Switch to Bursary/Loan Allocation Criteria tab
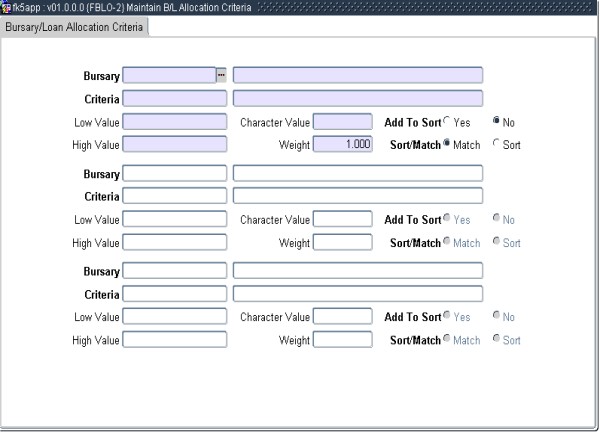 click(75, 26)
